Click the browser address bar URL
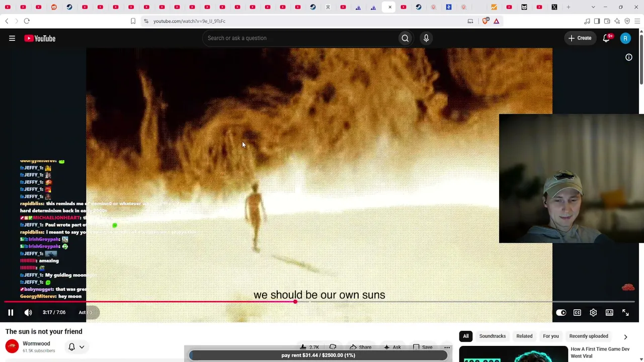Viewport: 644px width, 362px height. tap(189, 21)
